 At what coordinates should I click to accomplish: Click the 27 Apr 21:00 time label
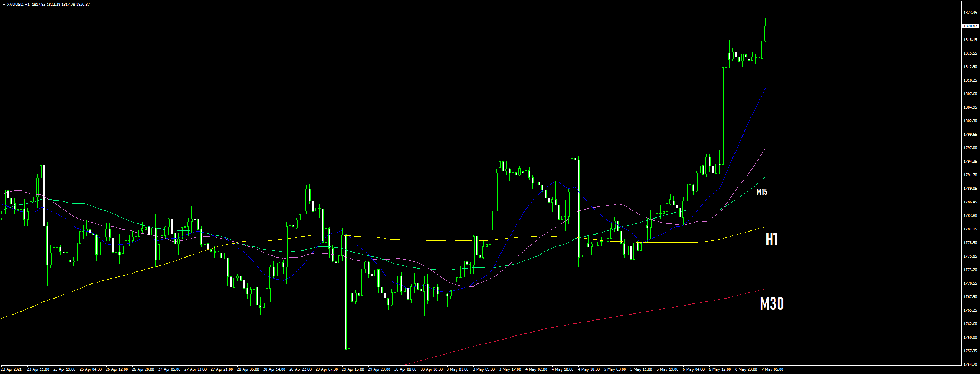pos(222,369)
